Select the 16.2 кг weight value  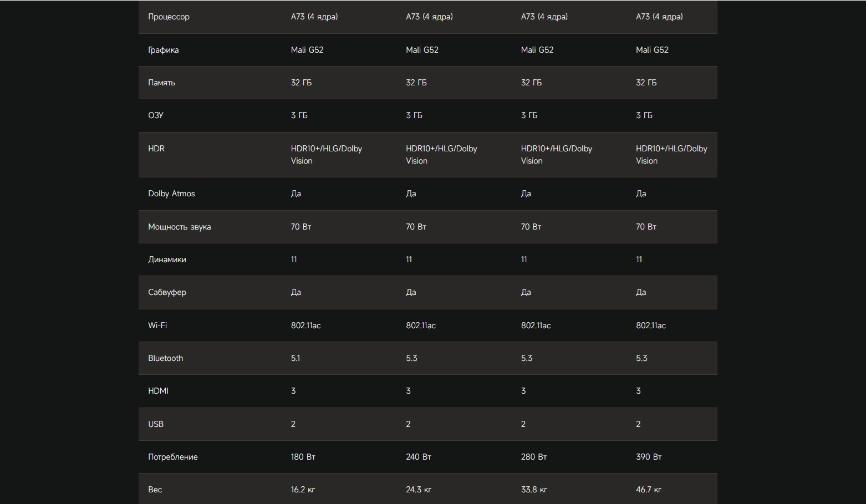[x=303, y=490]
